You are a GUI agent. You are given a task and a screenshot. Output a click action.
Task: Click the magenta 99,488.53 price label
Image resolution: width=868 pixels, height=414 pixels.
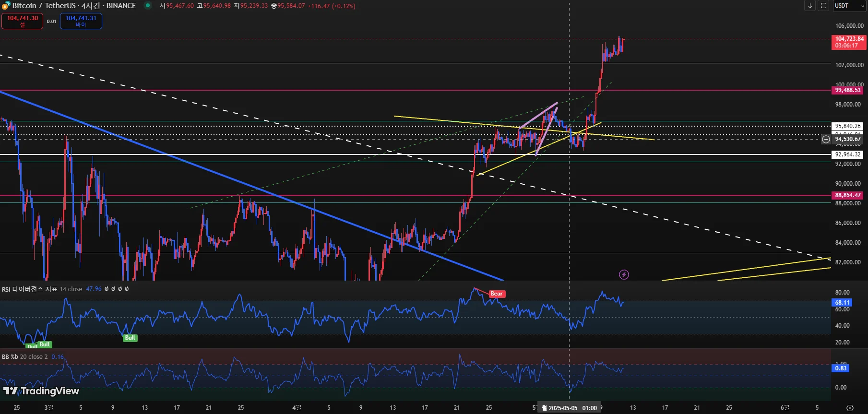[847, 90]
